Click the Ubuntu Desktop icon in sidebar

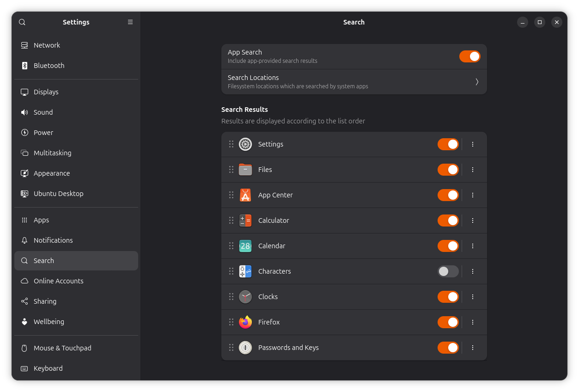coord(24,194)
